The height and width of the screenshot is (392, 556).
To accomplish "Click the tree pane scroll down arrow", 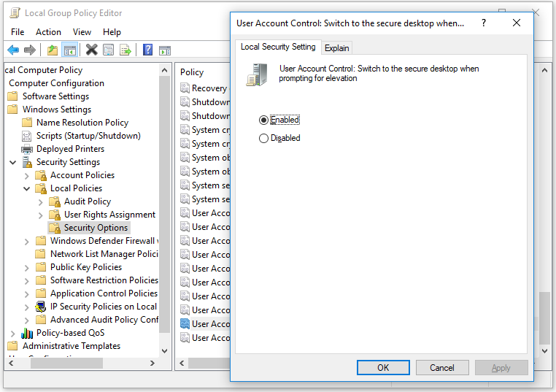I will point(164,351).
